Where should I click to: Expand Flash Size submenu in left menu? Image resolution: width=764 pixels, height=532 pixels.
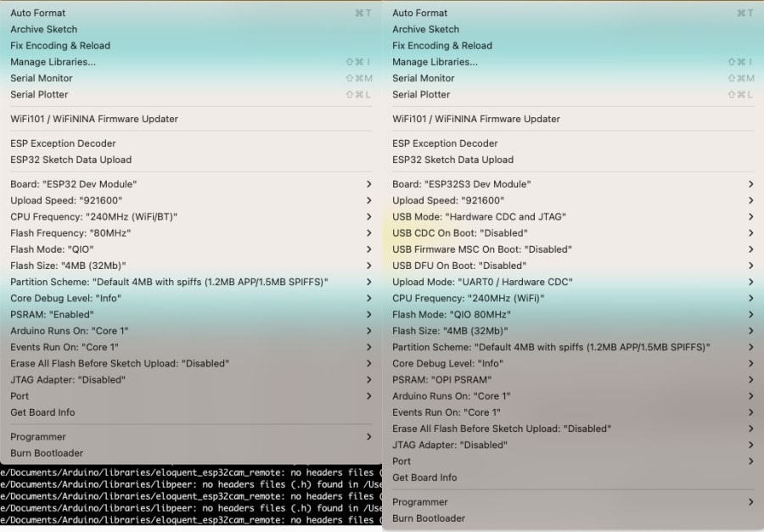[x=191, y=266]
